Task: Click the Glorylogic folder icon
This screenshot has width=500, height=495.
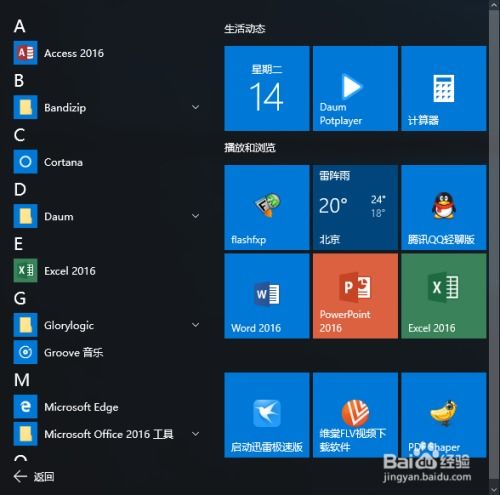Action: click(x=25, y=325)
